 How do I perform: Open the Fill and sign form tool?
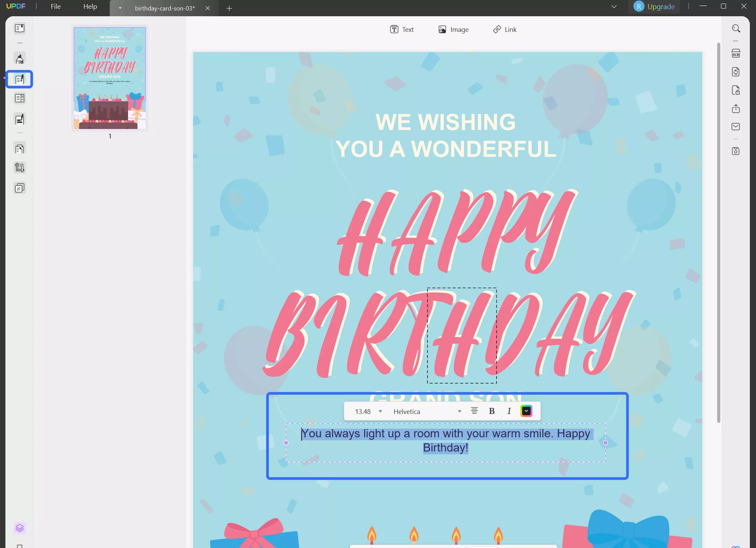(x=20, y=119)
